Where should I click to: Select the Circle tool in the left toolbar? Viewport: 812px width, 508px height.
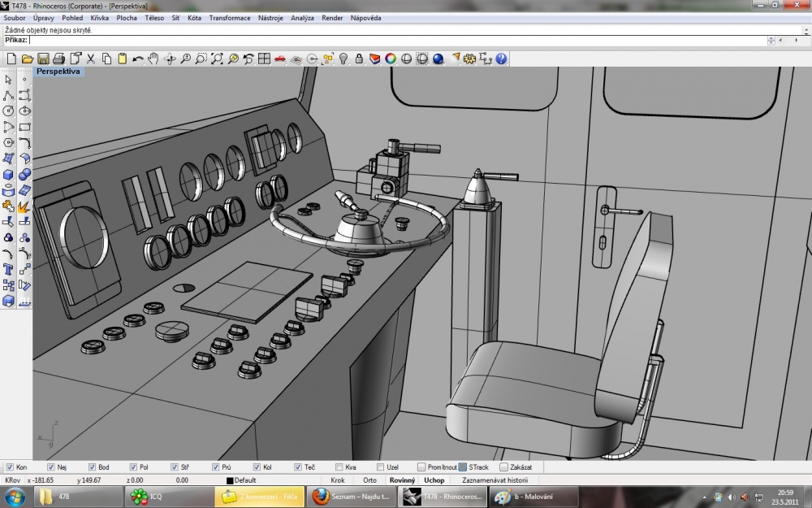8,111
